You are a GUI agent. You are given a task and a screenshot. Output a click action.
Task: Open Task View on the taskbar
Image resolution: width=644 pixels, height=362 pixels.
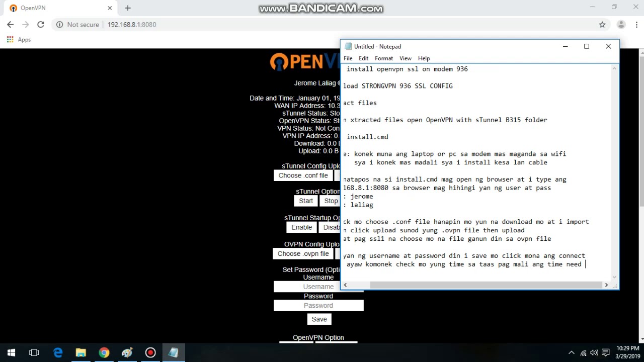click(x=34, y=353)
